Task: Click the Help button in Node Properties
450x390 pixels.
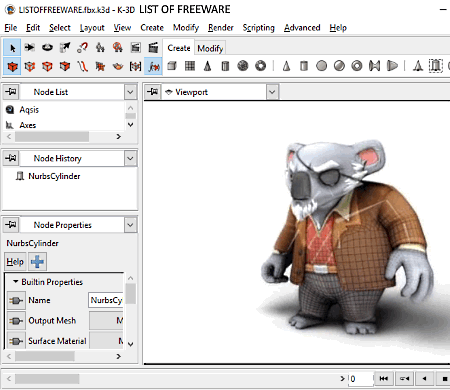Action: [x=15, y=262]
